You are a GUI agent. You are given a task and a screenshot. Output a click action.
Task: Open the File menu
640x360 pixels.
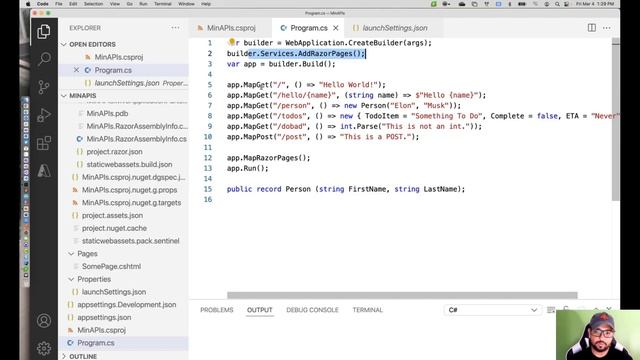(59, 4)
